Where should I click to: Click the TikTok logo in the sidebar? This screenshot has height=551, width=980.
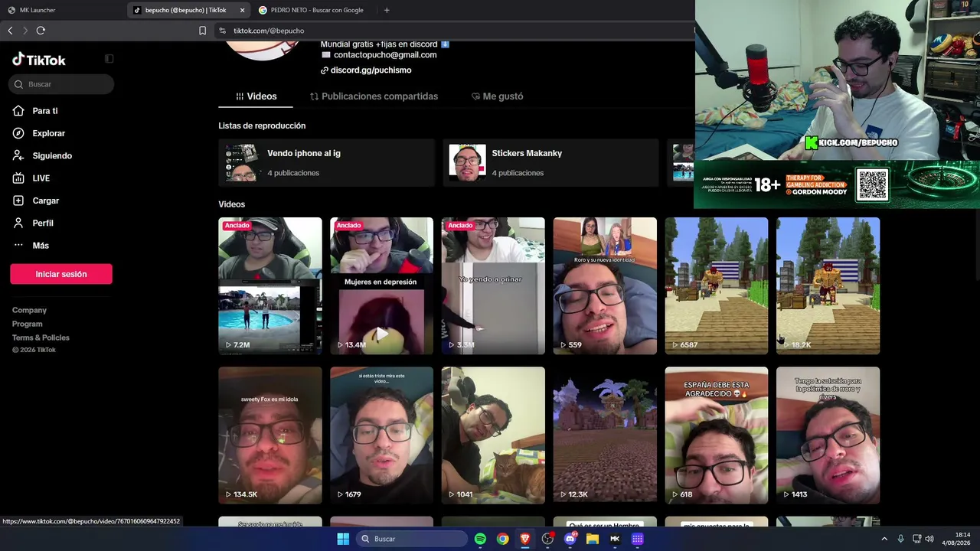pyautogui.click(x=39, y=60)
